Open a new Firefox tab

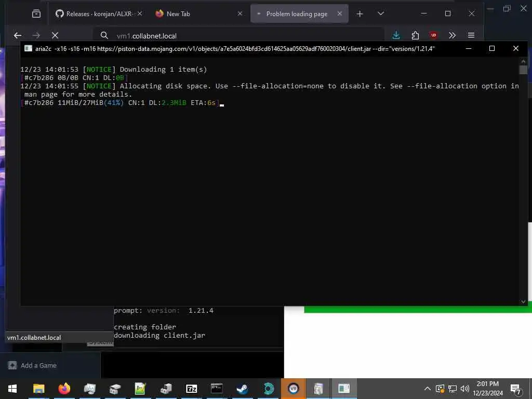(x=360, y=14)
